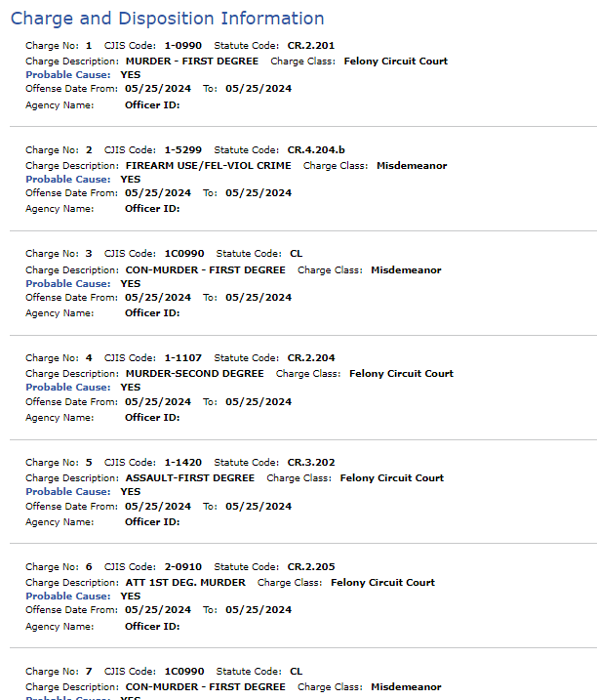This screenshot has height=700, width=597.
Task: Click Probable Cause link for charge 6
Action: (x=67, y=596)
